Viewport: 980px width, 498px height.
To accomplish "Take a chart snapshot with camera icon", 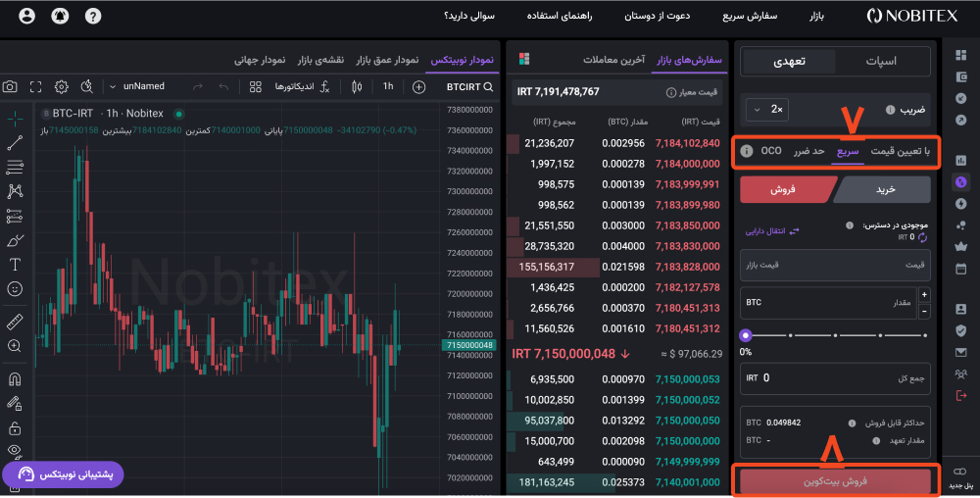I will [10, 86].
